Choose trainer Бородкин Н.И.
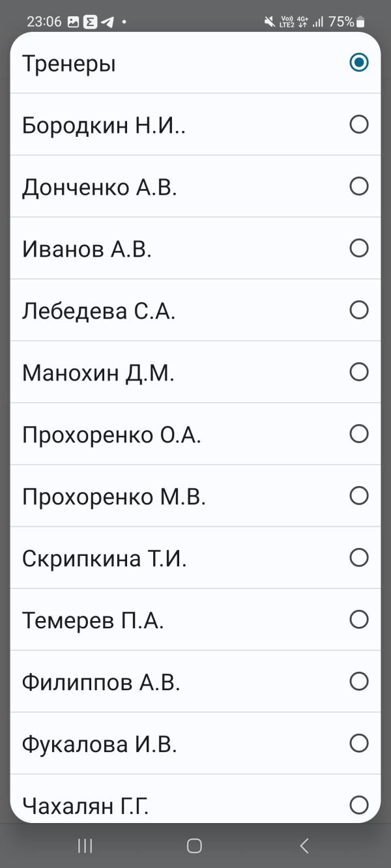 point(195,124)
